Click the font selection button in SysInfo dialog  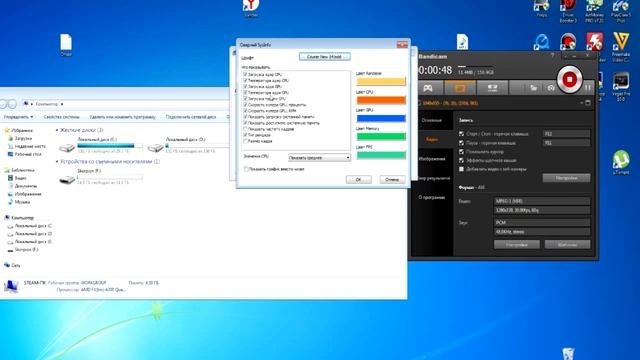(324, 57)
